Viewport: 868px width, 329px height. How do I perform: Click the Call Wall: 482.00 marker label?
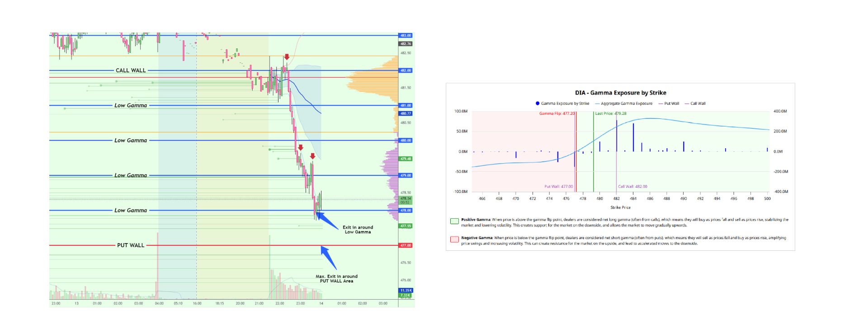[632, 186]
